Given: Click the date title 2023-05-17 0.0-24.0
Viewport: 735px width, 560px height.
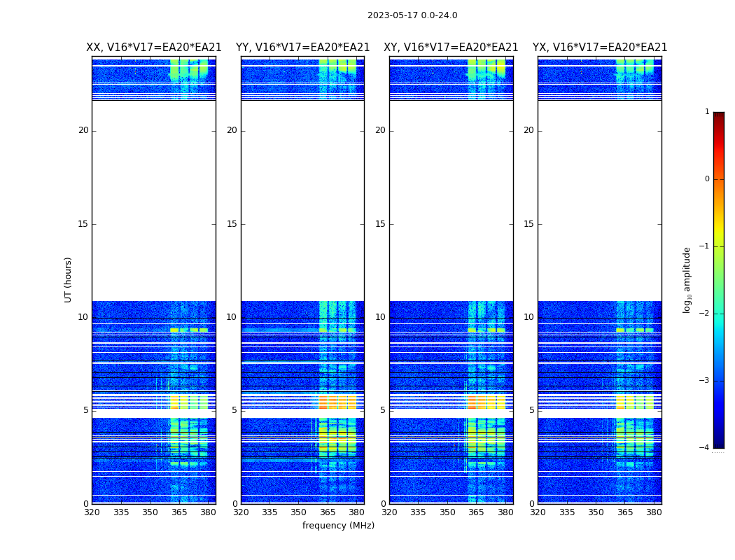Looking at the screenshot, I should coord(412,15).
